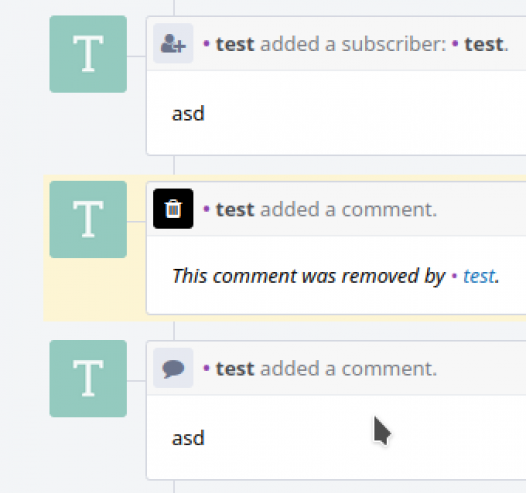The height and width of the screenshot is (493, 526).
Task: Click test author name on removed comment
Action: [235, 210]
